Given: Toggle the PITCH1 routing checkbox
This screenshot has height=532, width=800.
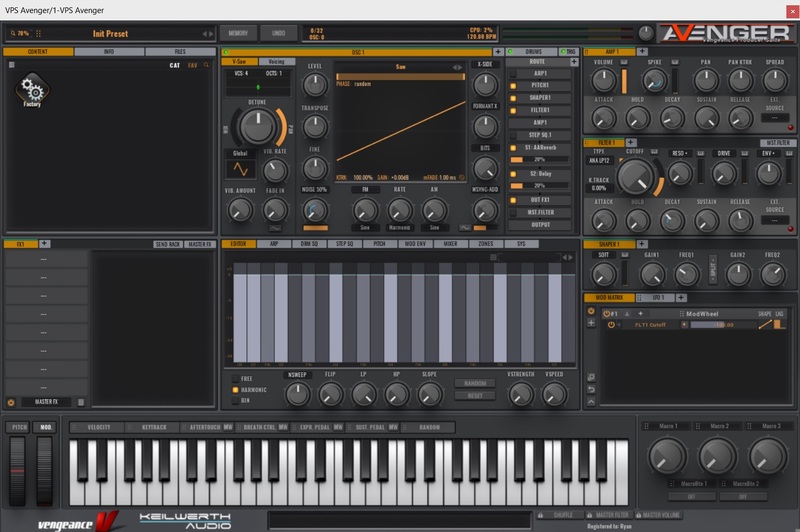Looking at the screenshot, I should pyautogui.click(x=513, y=86).
